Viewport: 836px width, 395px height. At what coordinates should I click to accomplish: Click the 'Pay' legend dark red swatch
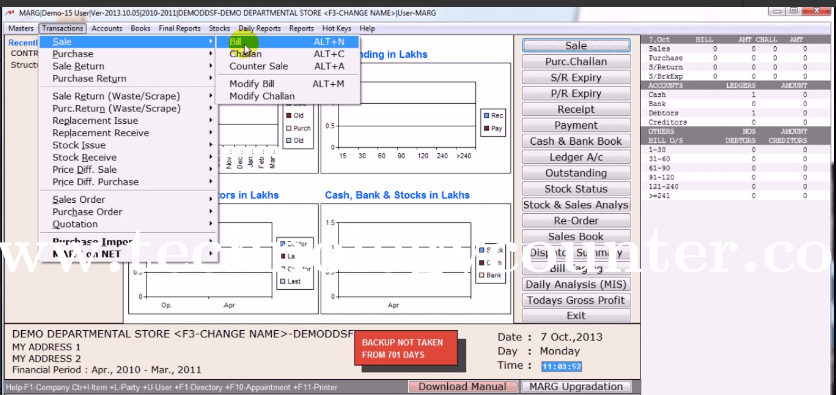[x=486, y=128]
